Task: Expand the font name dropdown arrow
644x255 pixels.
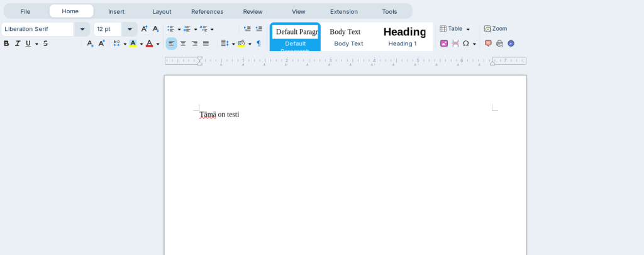Action: click(x=82, y=29)
